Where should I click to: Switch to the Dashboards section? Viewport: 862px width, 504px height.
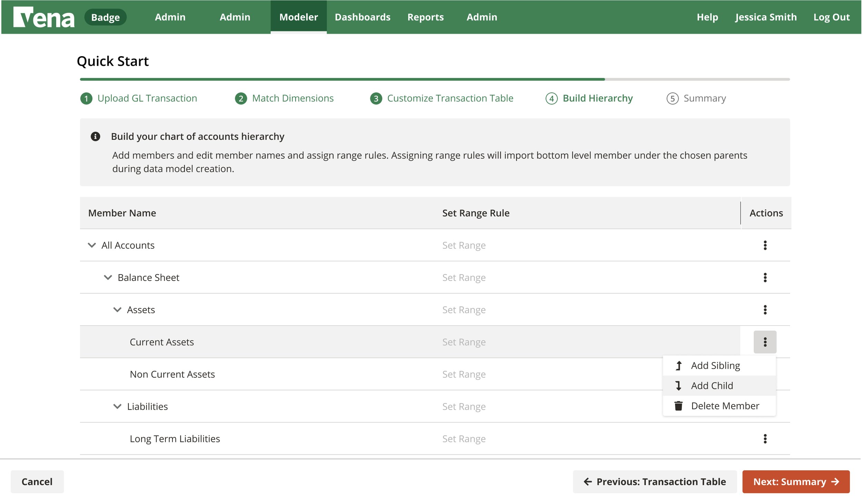pos(362,17)
